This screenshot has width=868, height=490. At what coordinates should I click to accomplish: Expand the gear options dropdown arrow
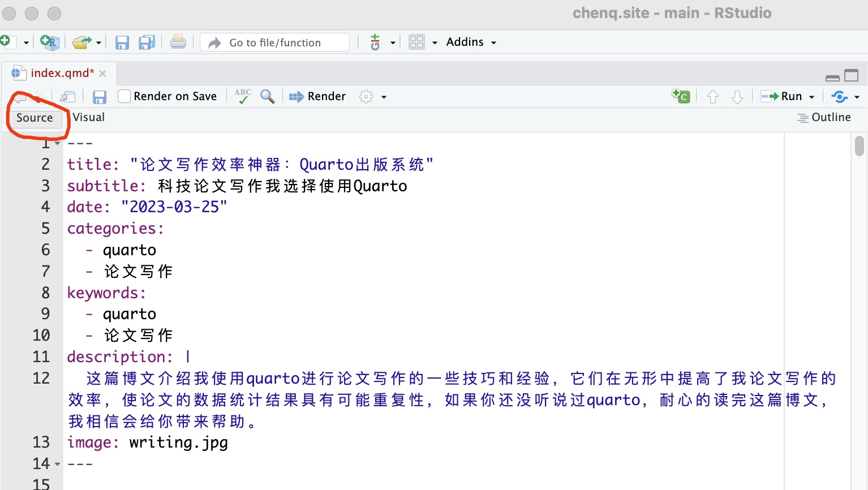[384, 97]
